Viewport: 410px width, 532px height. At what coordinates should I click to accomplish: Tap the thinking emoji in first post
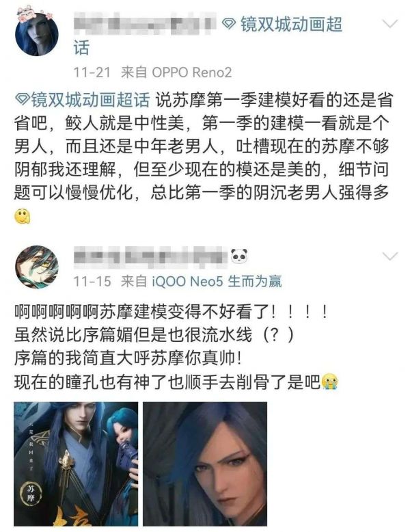coord(23,216)
